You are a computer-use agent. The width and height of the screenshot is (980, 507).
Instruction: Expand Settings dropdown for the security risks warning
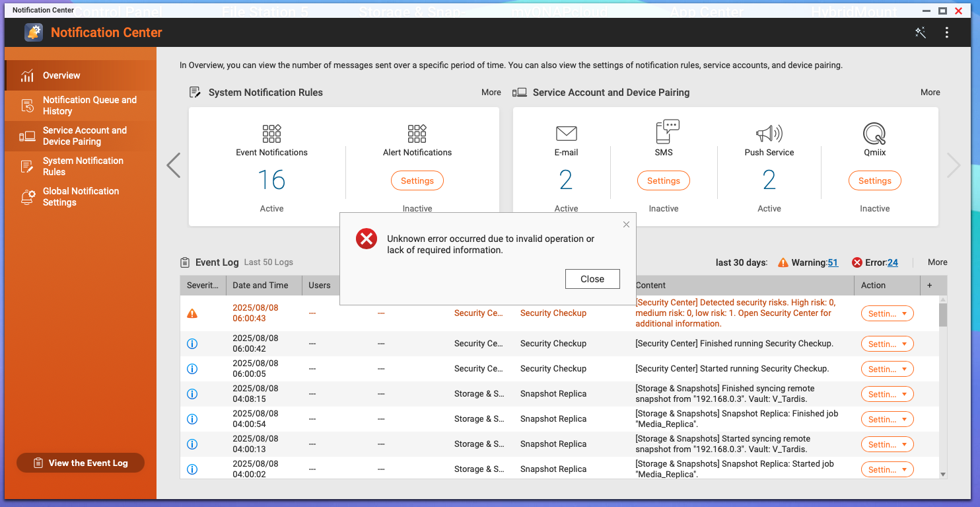(887, 314)
